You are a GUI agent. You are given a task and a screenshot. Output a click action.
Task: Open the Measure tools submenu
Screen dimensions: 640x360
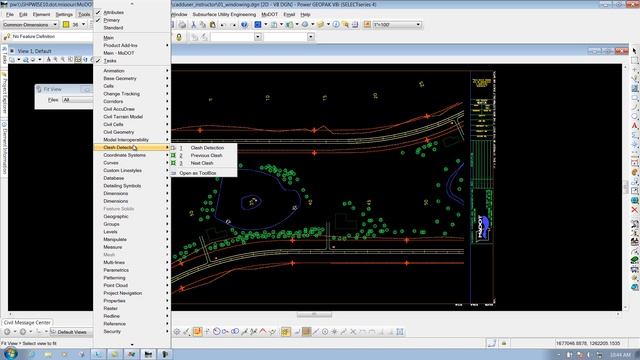click(132, 247)
